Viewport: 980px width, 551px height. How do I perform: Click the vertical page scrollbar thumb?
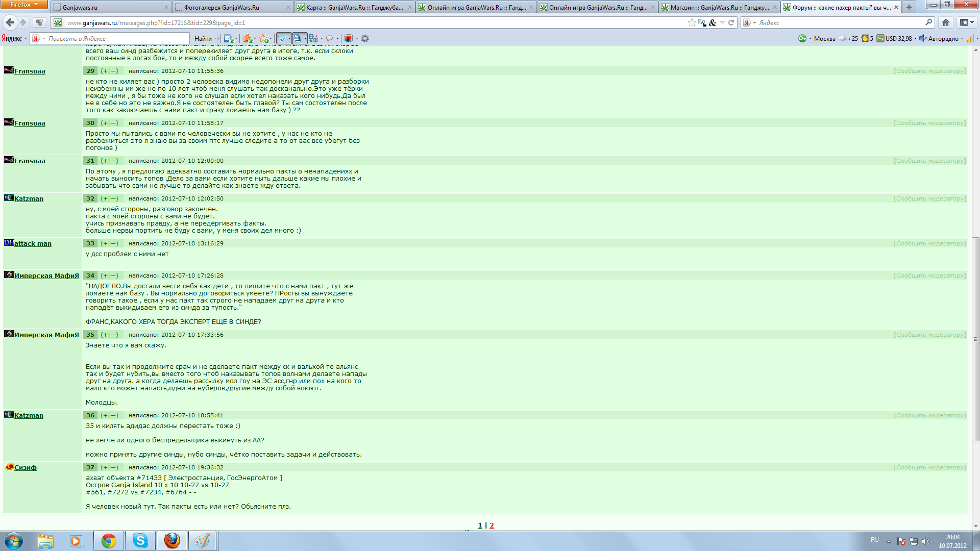click(975, 339)
